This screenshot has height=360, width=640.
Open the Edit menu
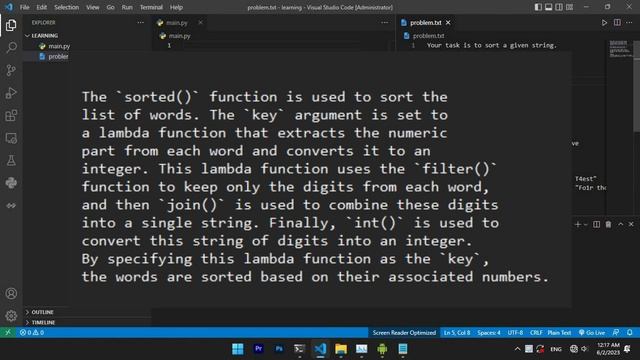42,7
